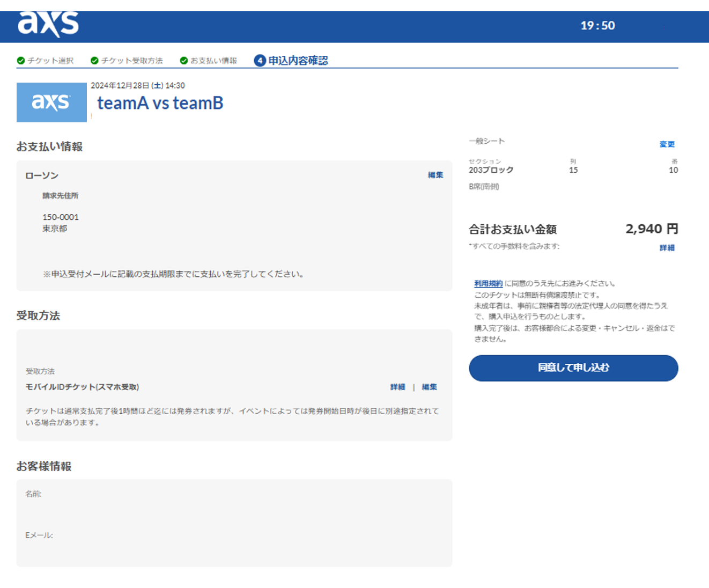Edit the 受取方法 pickup method
Image resolution: width=709 pixels, height=588 pixels.
click(x=429, y=387)
